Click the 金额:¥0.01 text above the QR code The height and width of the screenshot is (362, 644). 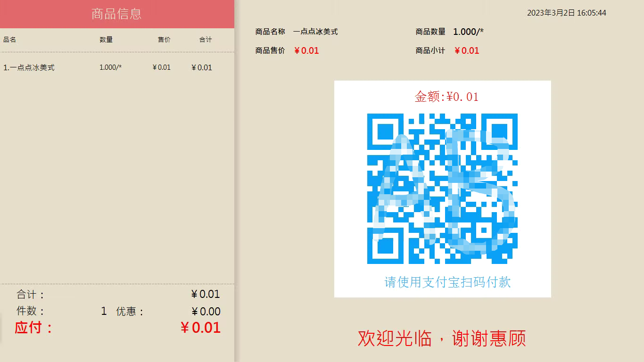pyautogui.click(x=446, y=97)
